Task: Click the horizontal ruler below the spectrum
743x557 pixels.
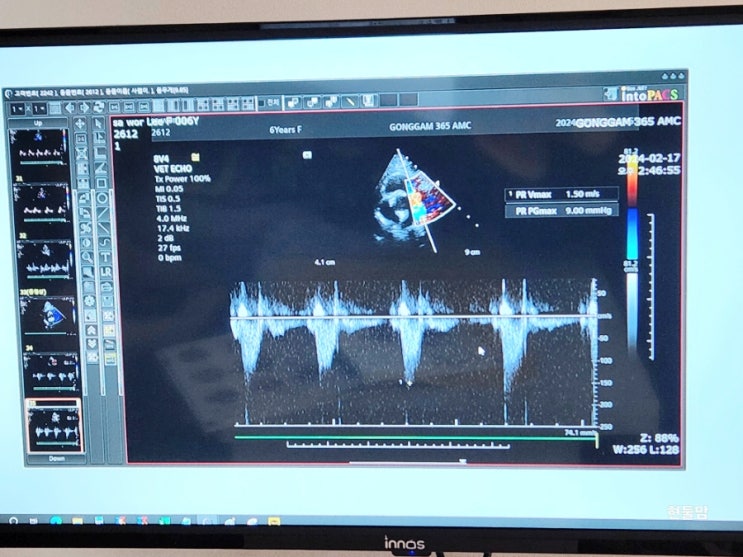Action: pos(398,445)
